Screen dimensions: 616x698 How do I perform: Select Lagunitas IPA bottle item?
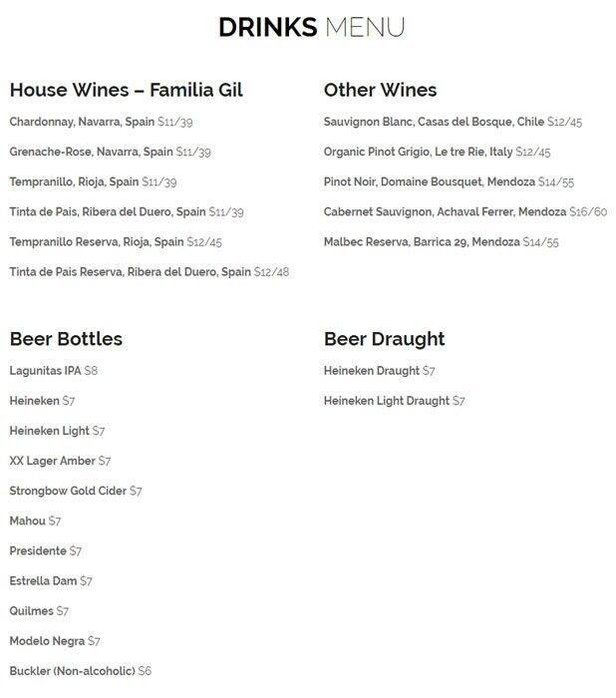[54, 371]
